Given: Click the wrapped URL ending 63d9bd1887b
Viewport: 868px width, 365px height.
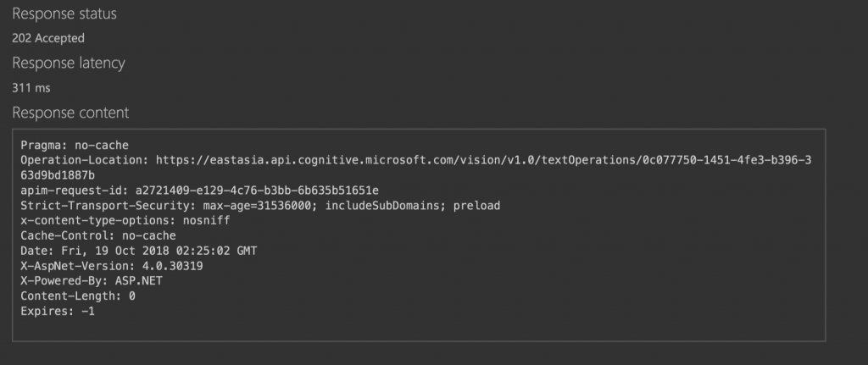Looking at the screenshot, I should pyautogui.click(x=58, y=174).
